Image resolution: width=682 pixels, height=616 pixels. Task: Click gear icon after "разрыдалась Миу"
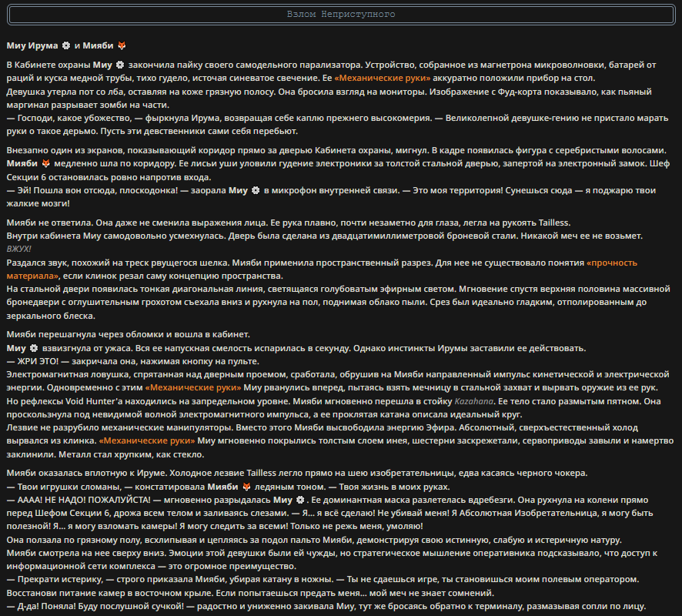pos(300,500)
